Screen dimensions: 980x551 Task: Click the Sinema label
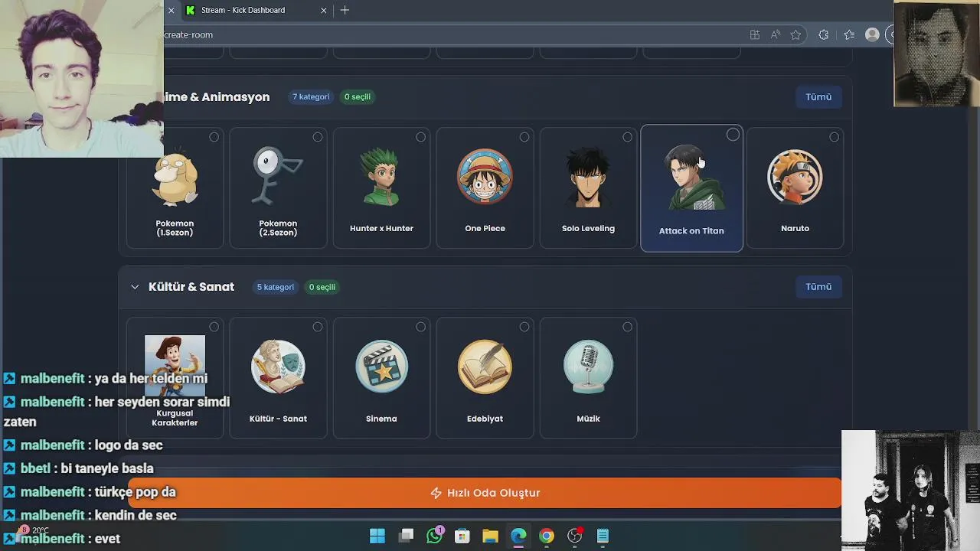point(381,419)
